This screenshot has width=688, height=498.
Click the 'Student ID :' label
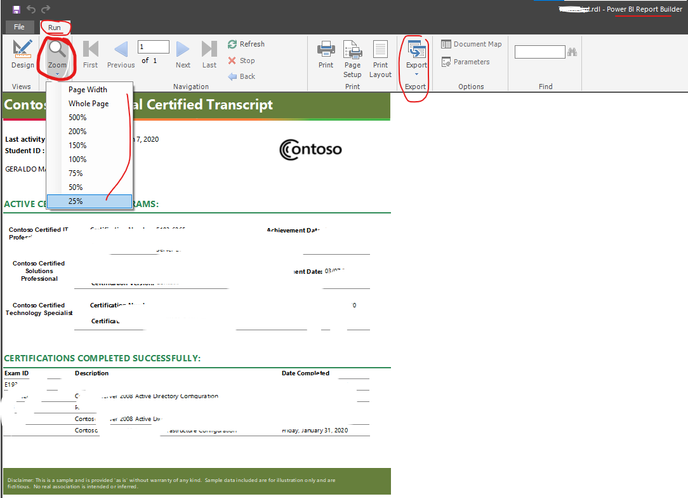pyautogui.click(x=25, y=150)
